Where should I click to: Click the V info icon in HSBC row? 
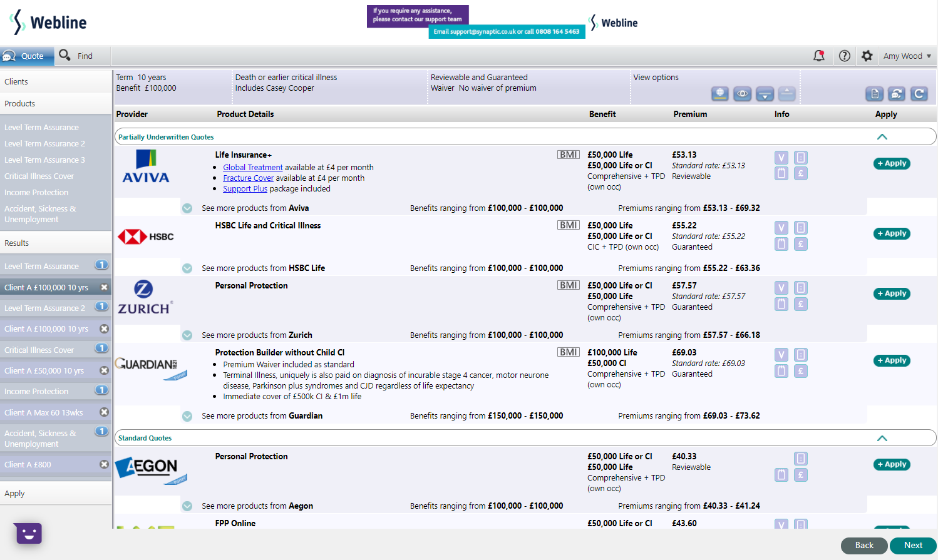tap(781, 228)
